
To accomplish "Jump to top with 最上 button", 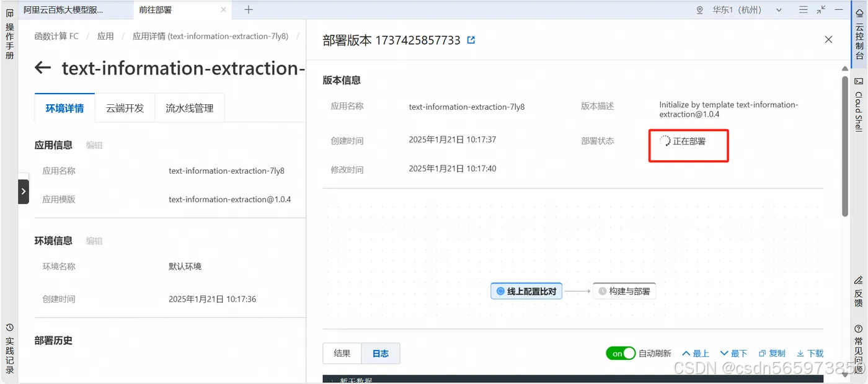I will [x=696, y=354].
